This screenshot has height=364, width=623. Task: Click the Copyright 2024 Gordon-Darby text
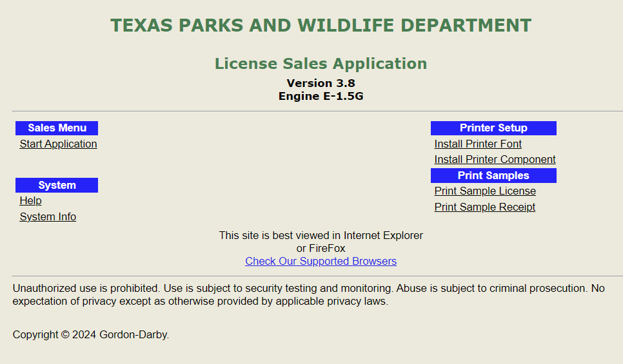tap(91, 335)
